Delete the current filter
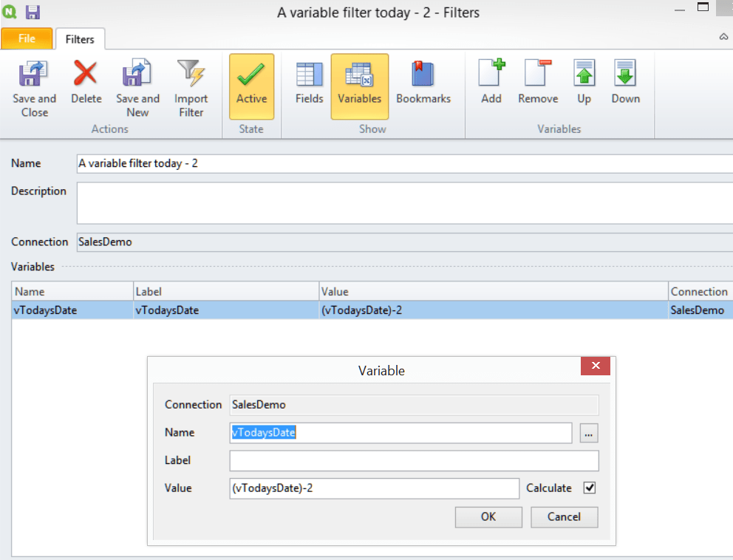Screen dimensions: 733x560 [x=86, y=83]
